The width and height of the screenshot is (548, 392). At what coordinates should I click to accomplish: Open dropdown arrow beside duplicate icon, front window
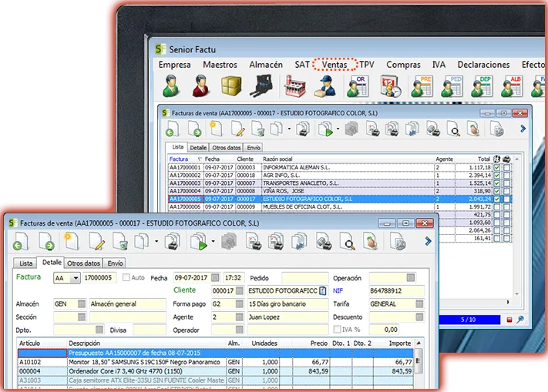point(156,241)
